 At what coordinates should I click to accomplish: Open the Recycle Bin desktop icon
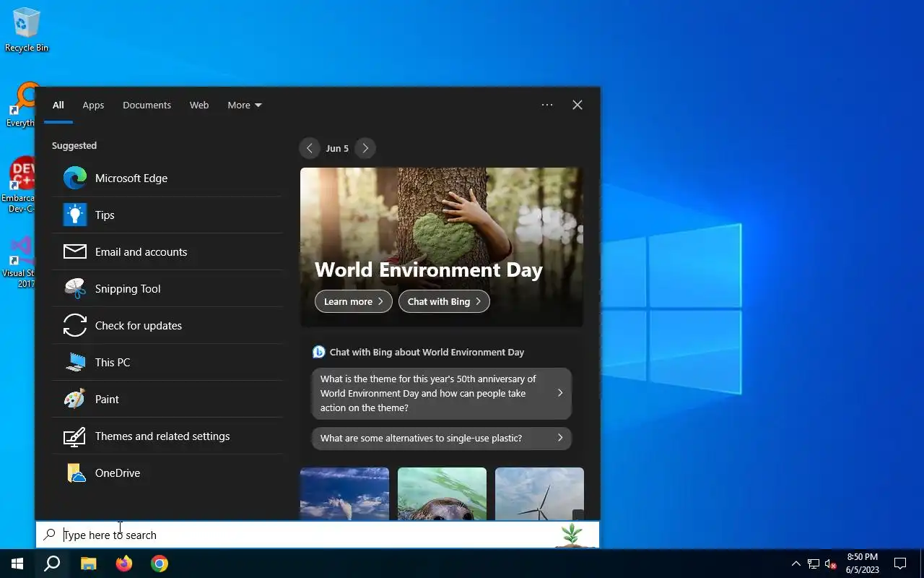27,29
